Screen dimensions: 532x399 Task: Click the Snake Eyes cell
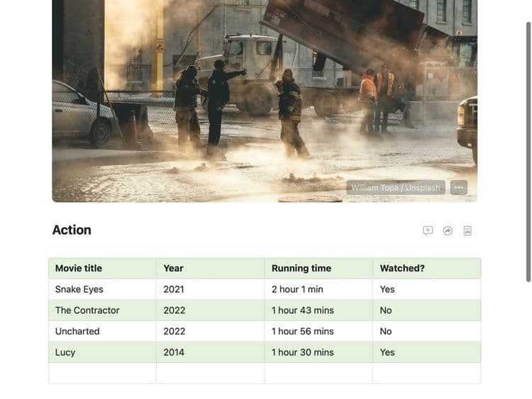(x=102, y=289)
